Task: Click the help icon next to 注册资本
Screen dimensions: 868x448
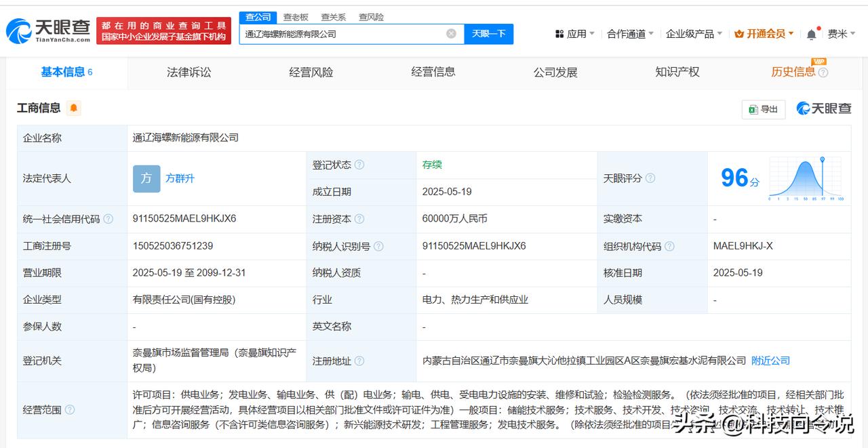Action: (x=359, y=219)
